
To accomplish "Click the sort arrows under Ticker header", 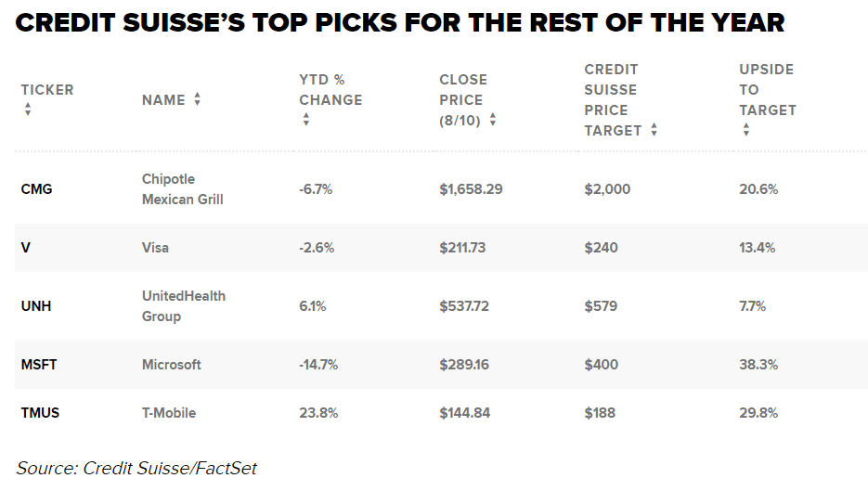I will point(28,110).
